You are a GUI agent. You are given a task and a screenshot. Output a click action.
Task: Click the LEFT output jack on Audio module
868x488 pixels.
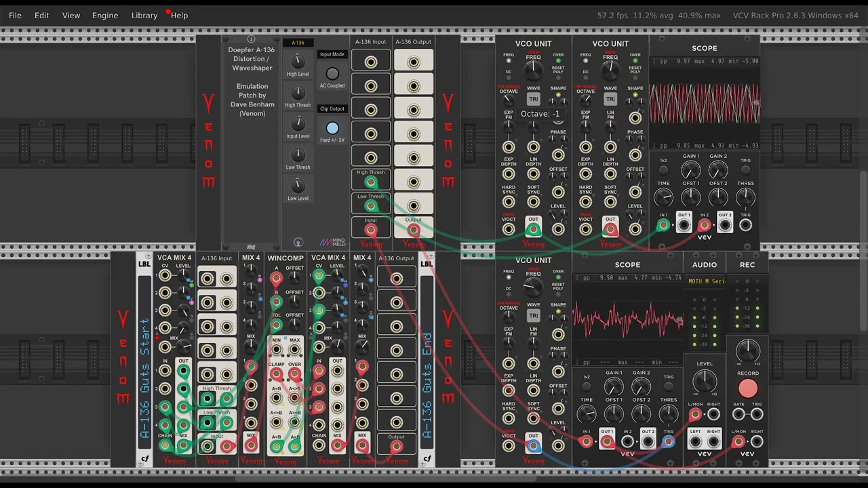click(695, 441)
